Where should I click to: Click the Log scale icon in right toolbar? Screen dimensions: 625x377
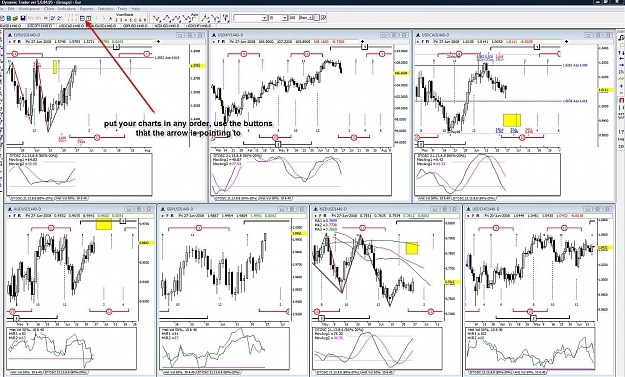pyautogui.click(x=621, y=139)
